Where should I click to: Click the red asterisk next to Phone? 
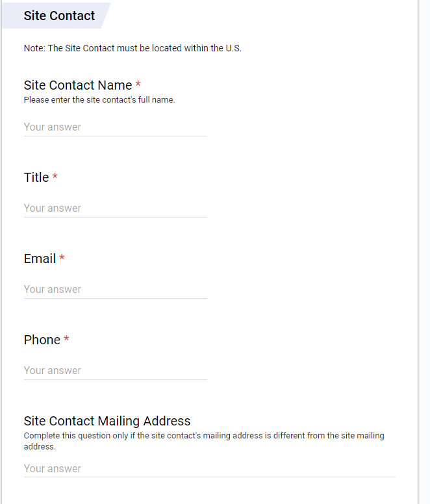pos(66,340)
